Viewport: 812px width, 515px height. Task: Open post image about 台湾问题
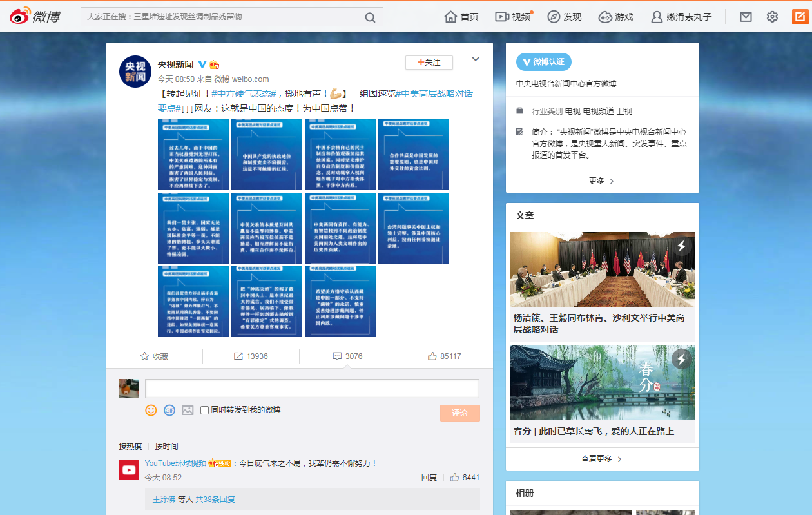tap(414, 228)
